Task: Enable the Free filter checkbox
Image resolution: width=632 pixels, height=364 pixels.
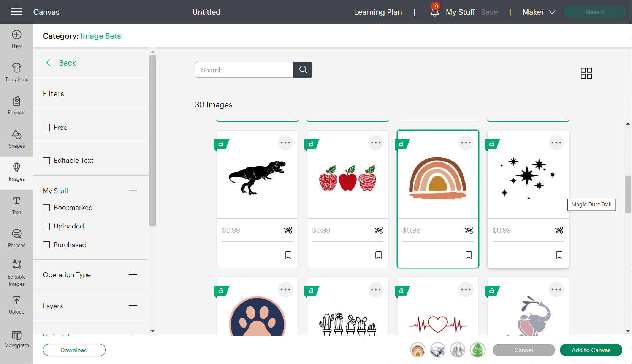Action: 46,128
